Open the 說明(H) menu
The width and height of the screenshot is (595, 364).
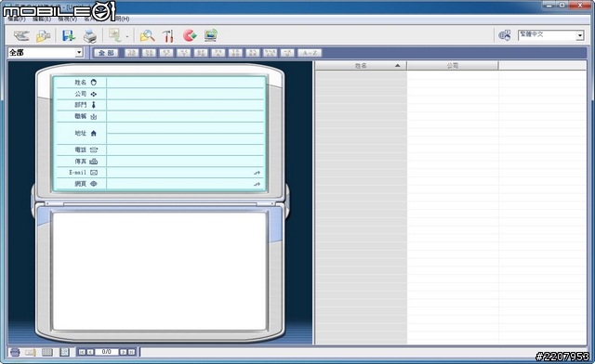tap(122, 19)
